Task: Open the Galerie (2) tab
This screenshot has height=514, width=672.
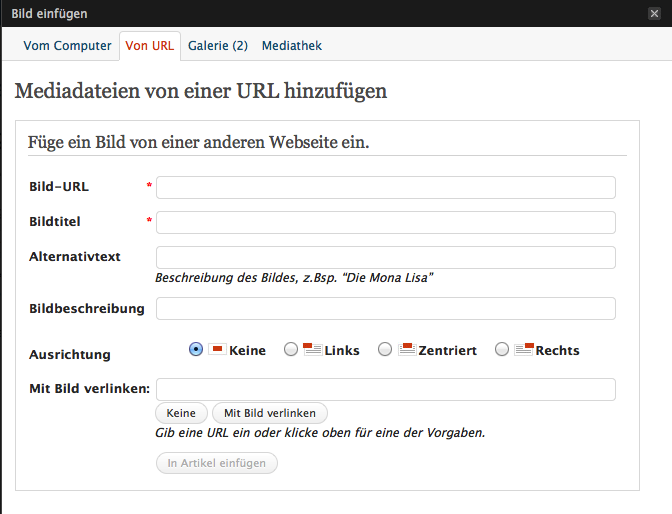Action: click(218, 46)
